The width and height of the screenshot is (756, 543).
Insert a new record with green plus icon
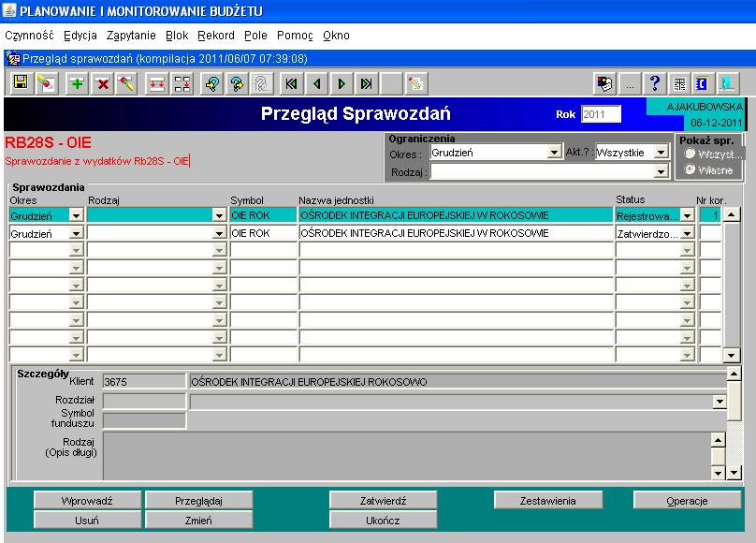(77, 83)
